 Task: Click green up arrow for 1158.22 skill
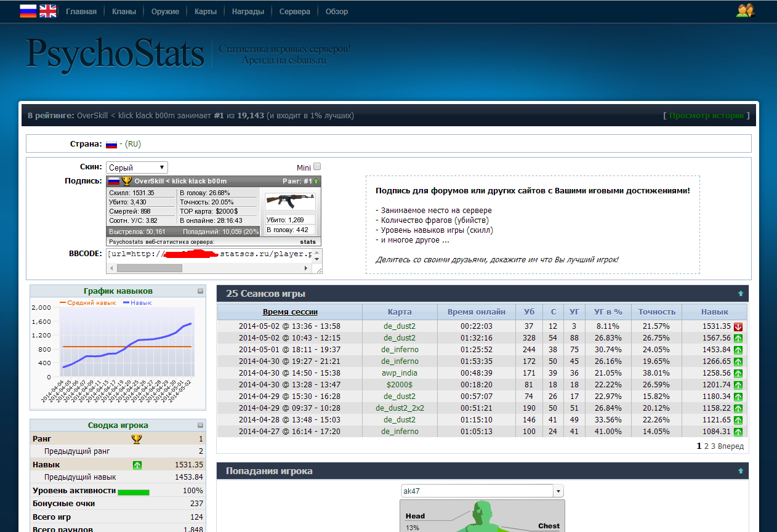(x=738, y=408)
